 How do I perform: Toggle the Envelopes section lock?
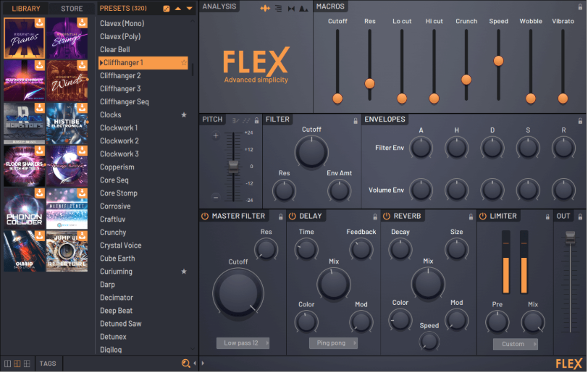tap(580, 121)
